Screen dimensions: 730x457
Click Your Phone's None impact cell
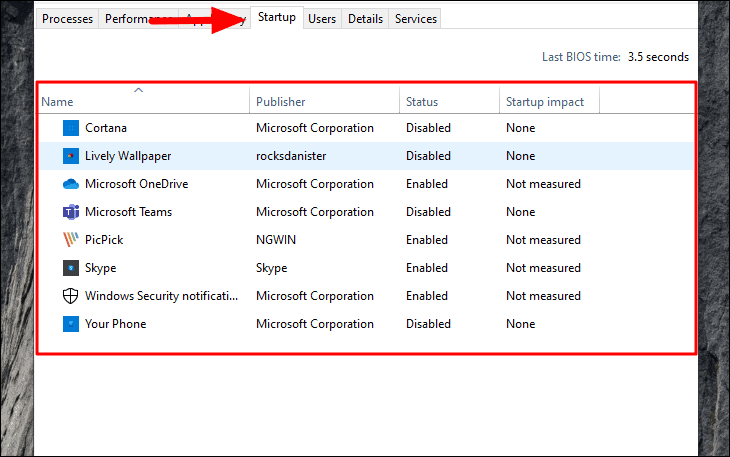coord(520,323)
